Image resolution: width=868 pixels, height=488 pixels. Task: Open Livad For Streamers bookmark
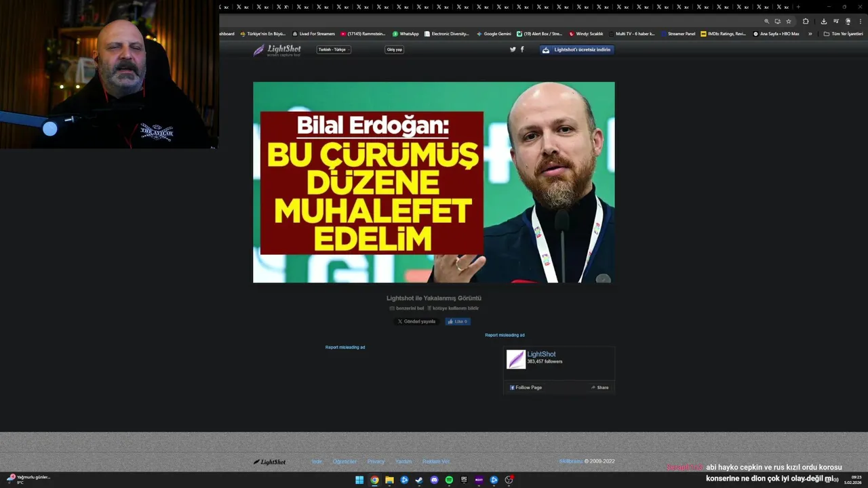(313, 33)
